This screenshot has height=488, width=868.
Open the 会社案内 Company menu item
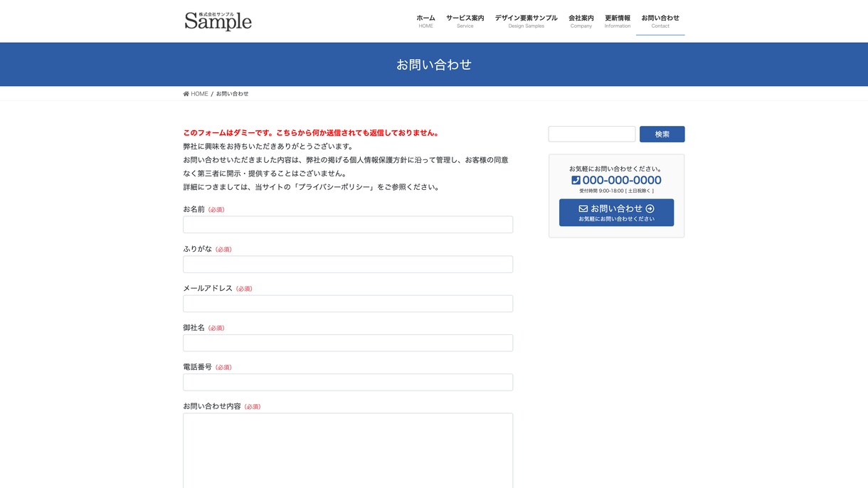[581, 21]
